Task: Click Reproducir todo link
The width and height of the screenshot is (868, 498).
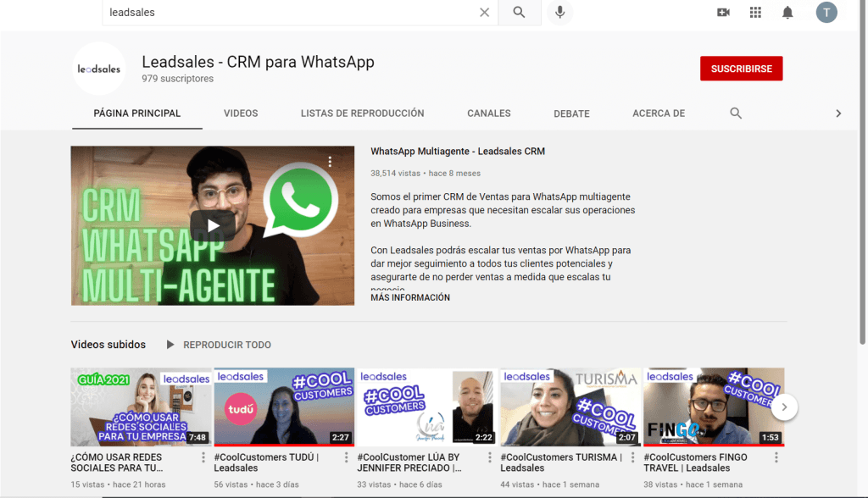Action: [227, 345]
